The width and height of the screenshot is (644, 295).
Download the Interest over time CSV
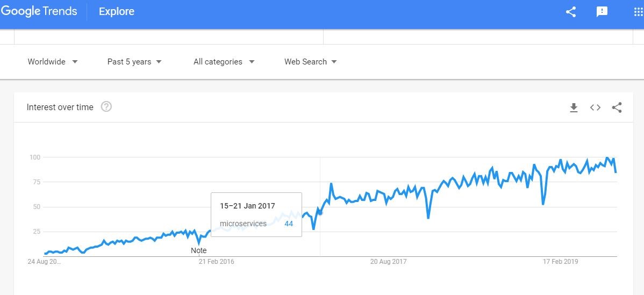pos(574,107)
